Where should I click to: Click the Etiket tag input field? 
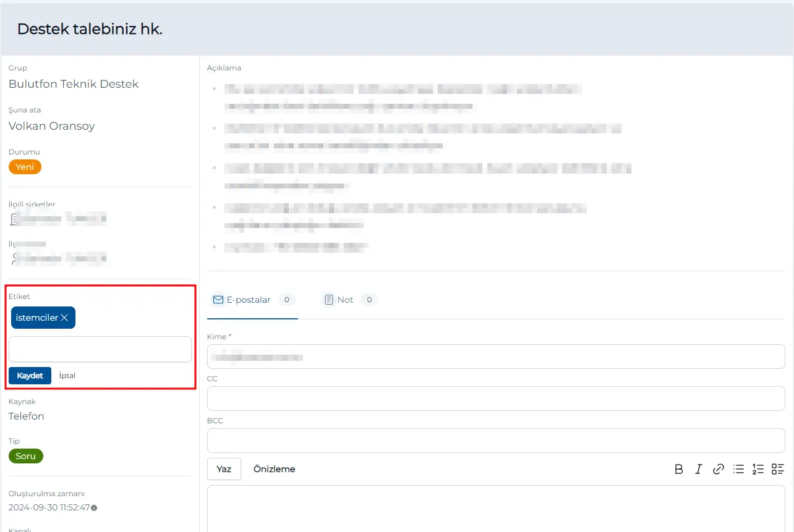coord(100,349)
